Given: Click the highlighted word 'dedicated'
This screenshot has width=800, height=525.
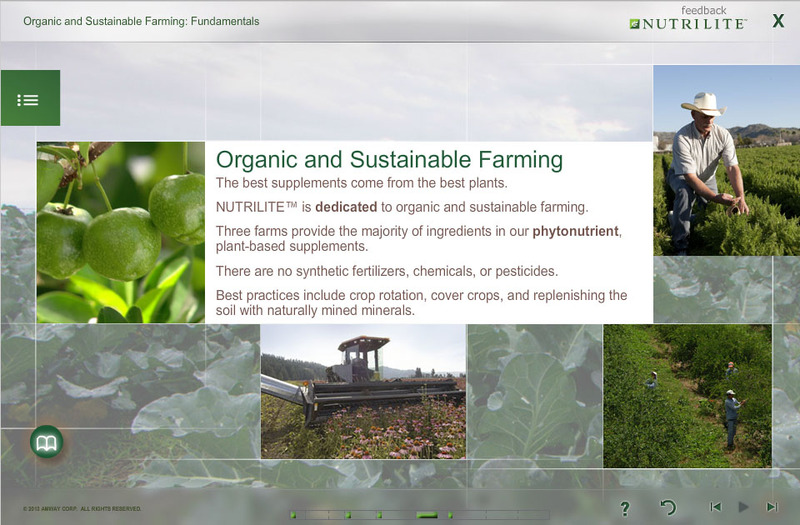Looking at the screenshot, I should (347, 207).
